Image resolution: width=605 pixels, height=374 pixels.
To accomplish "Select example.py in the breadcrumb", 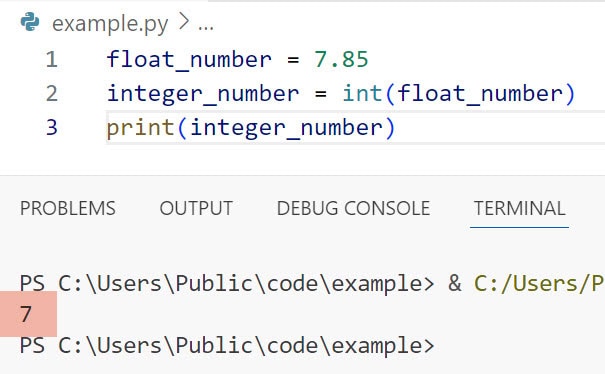I will tap(110, 24).
